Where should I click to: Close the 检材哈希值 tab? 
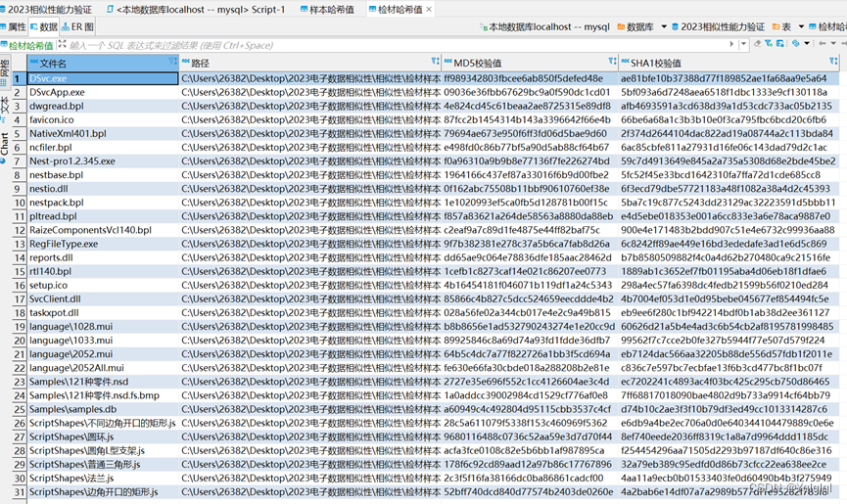click(429, 9)
